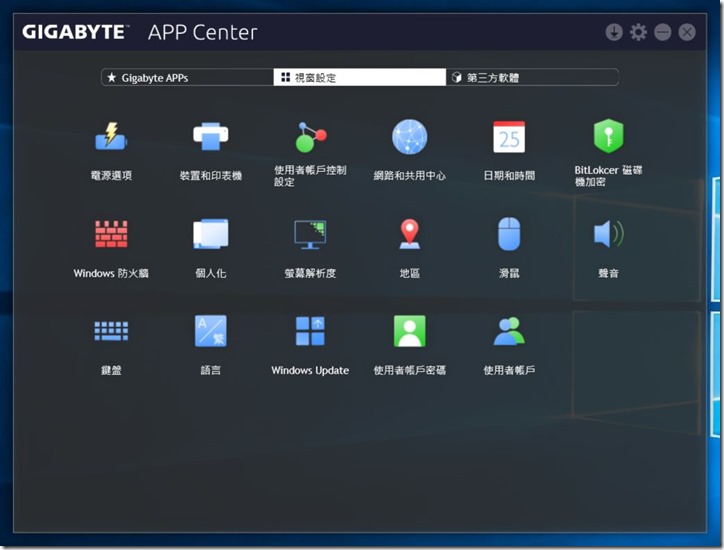Image resolution: width=724 pixels, height=550 pixels.
Task: Click the Windows Update label text
Action: 310,370
